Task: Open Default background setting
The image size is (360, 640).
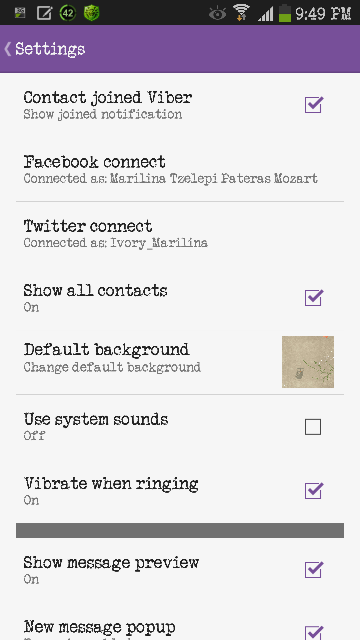Action: (180, 362)
